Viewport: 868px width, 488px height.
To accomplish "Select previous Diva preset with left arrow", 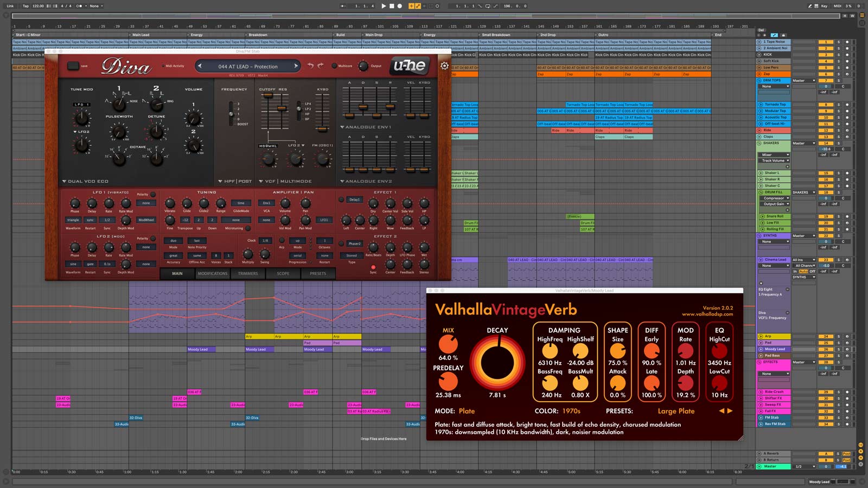I will click(200, 66).
